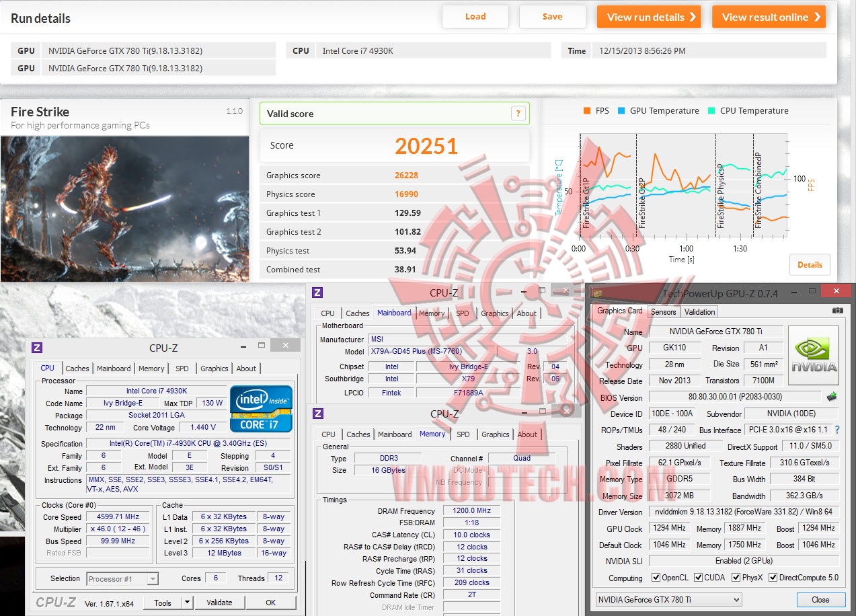Open Memory tab in the CPU-Z CPU window
The height and width of the screenshot is (616, 856).
pos(151,368)
